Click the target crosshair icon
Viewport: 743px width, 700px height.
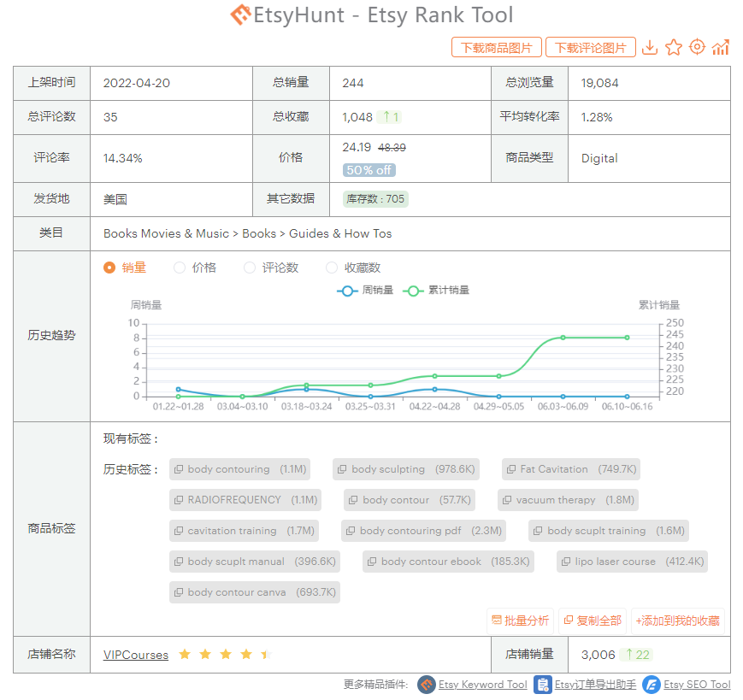(697, 48)
